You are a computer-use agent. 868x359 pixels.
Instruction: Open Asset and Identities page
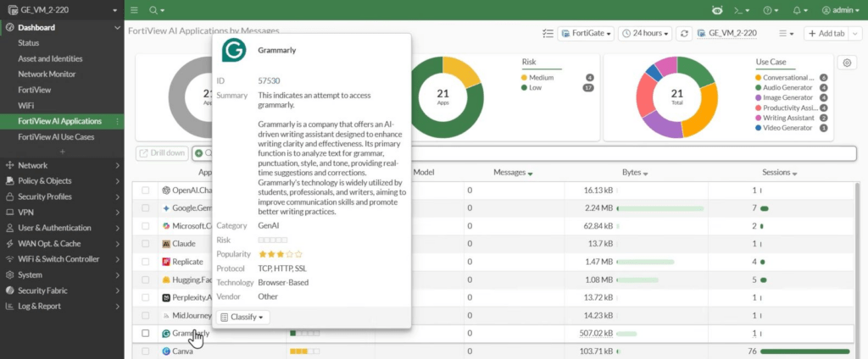tap(50, 58)
